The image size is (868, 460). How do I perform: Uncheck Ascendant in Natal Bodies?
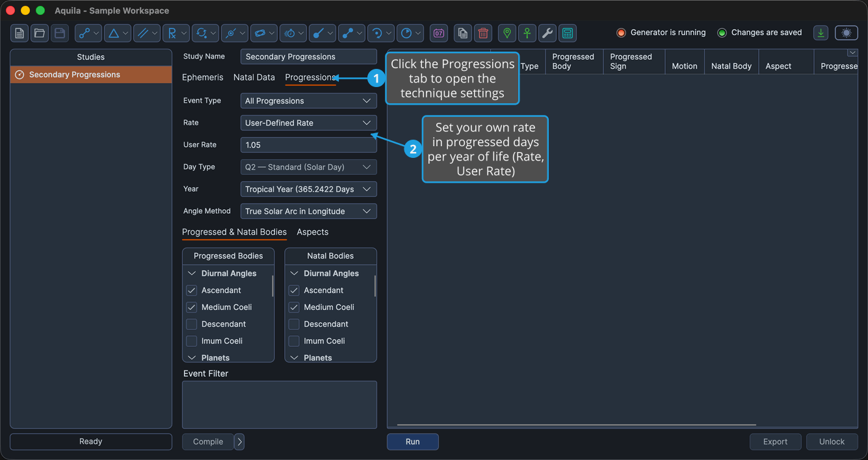294,290
